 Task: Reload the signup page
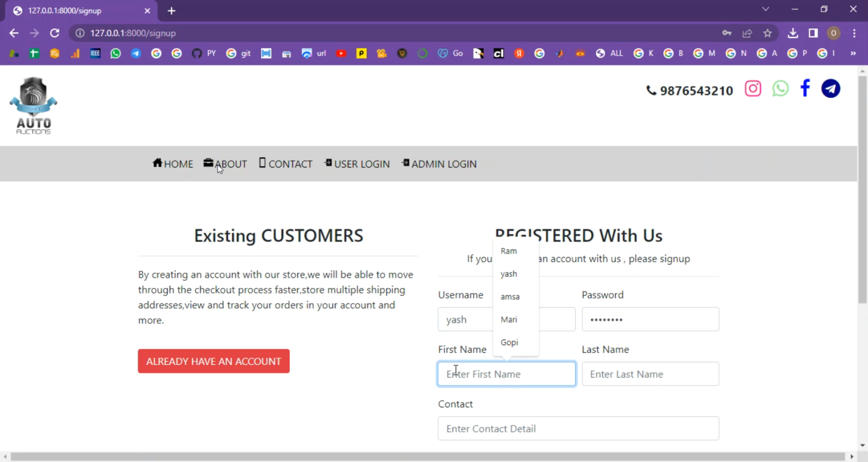54,33
